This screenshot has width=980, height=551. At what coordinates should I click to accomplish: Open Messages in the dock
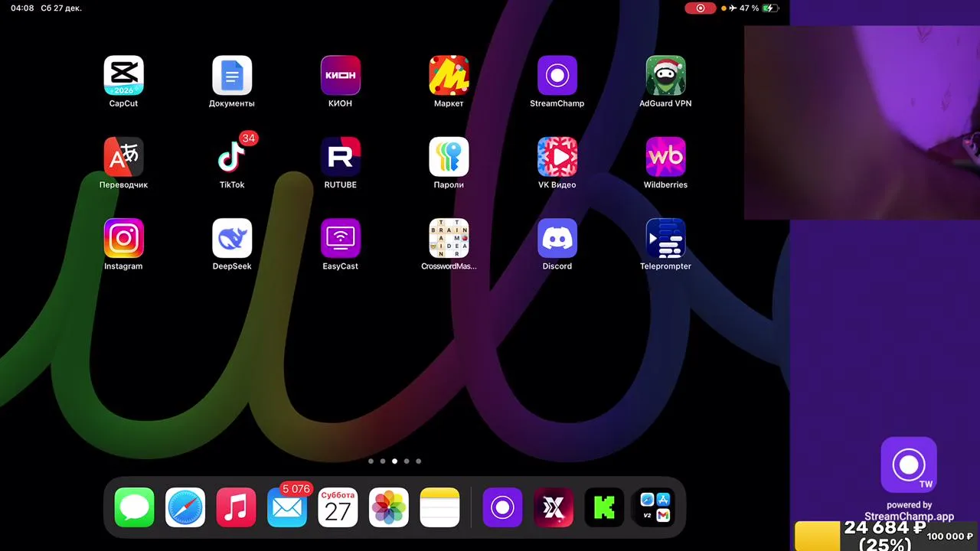(134, 507)
